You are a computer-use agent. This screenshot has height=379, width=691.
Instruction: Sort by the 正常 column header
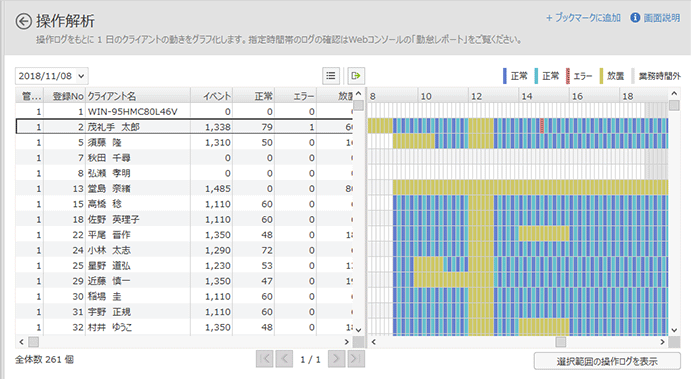(253, 96)
